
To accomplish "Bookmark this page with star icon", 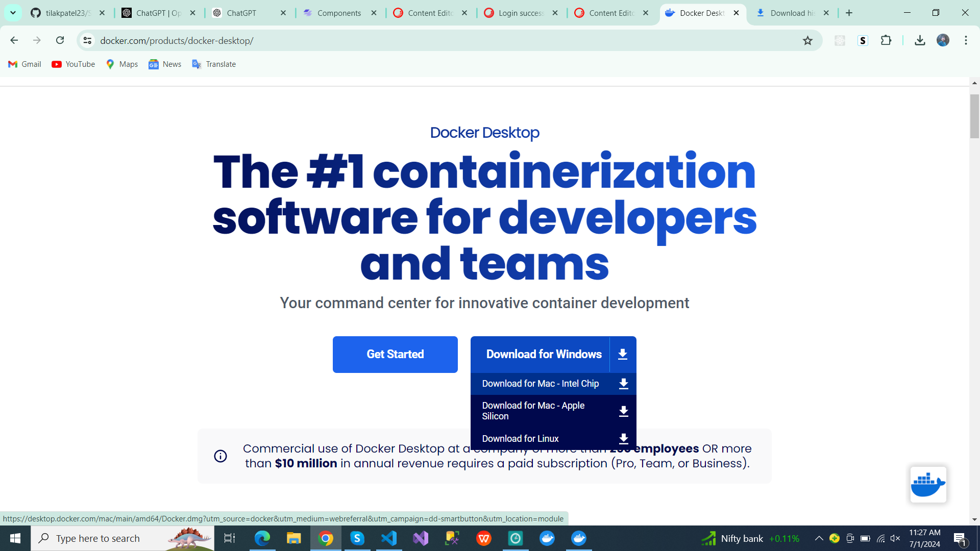I will [807, 41].
